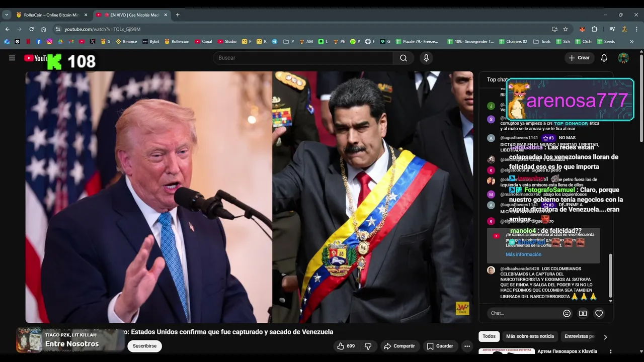Open the chat emoji picker
This screenshot has width=644, height=362.
(567, 313)
